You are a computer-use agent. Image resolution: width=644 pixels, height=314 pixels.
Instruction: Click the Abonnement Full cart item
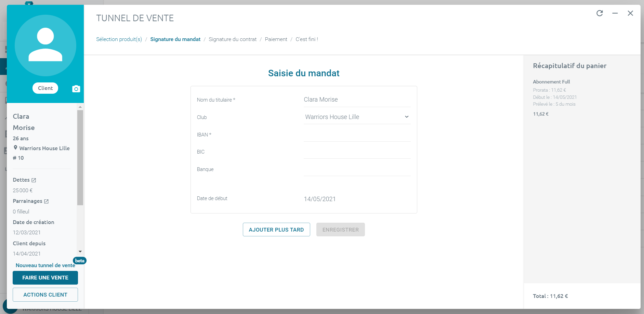(x=551, y=82)
